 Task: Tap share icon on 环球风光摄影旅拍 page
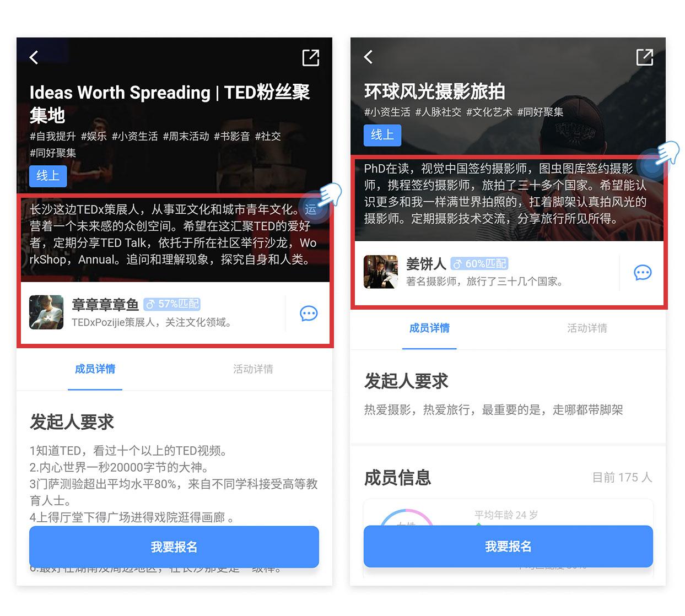645,57
